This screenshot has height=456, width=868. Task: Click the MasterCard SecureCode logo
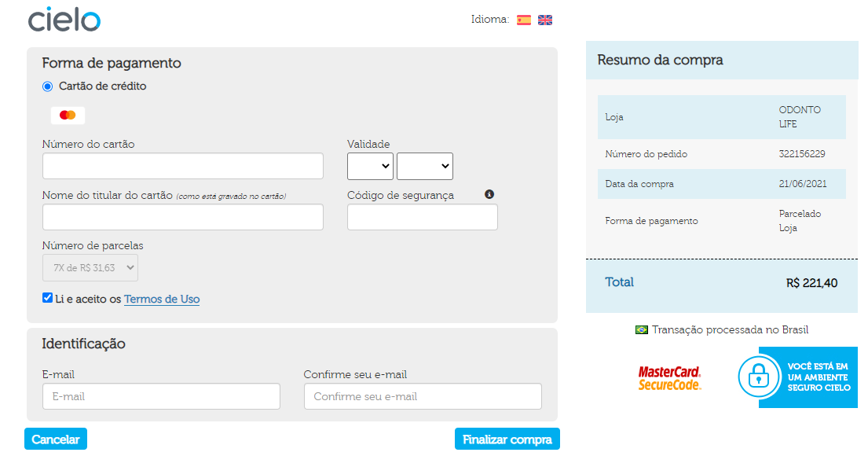click(669, 378)
